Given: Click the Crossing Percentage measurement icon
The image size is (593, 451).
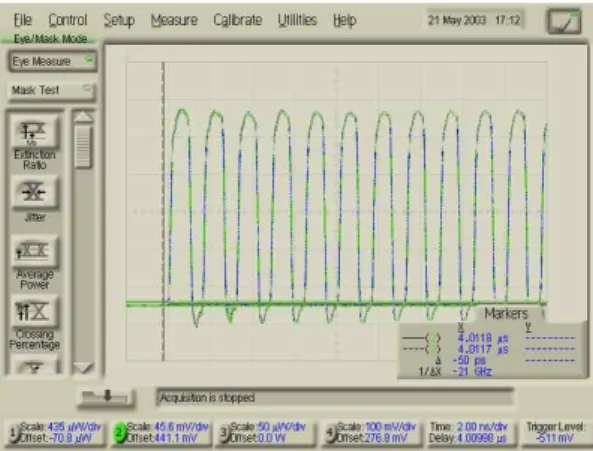Looking at the screenshot, I should point(34,312).
